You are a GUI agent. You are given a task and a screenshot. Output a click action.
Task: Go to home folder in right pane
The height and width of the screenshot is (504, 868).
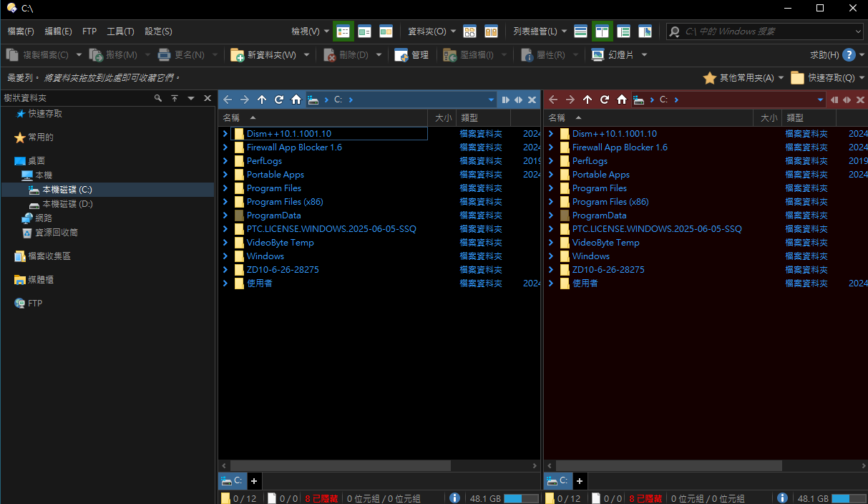click(x=622, y=100)
